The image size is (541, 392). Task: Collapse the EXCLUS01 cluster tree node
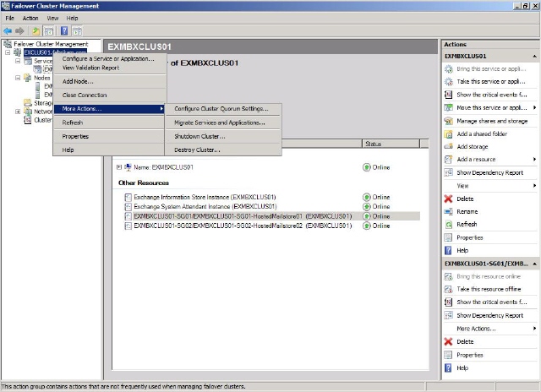coord(8,52)
